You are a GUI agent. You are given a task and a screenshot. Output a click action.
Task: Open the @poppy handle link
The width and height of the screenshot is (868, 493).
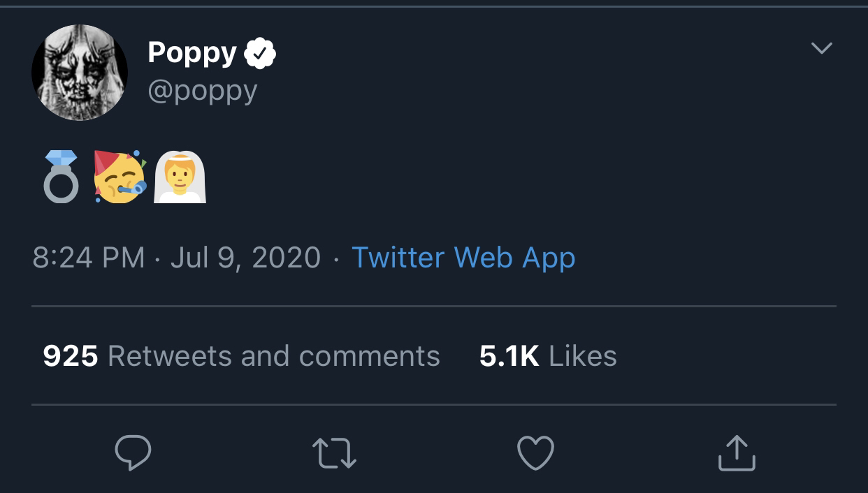[x=203, y=91]
